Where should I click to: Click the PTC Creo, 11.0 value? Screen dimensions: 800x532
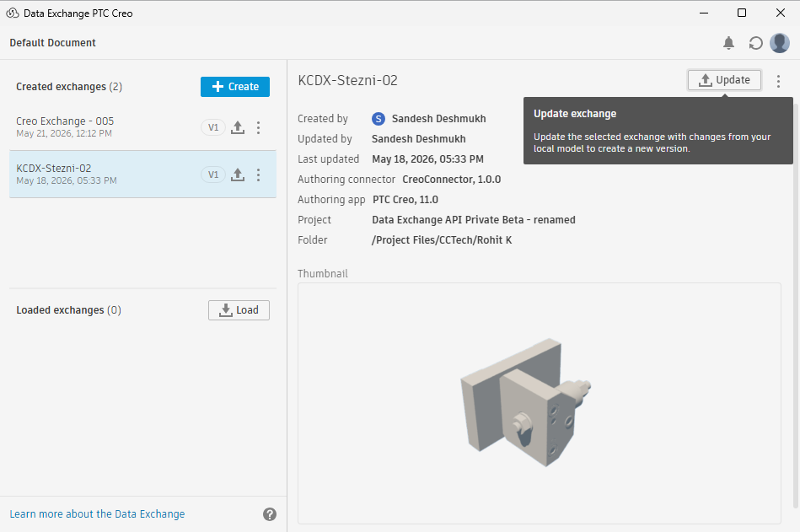tap(405, 200)
